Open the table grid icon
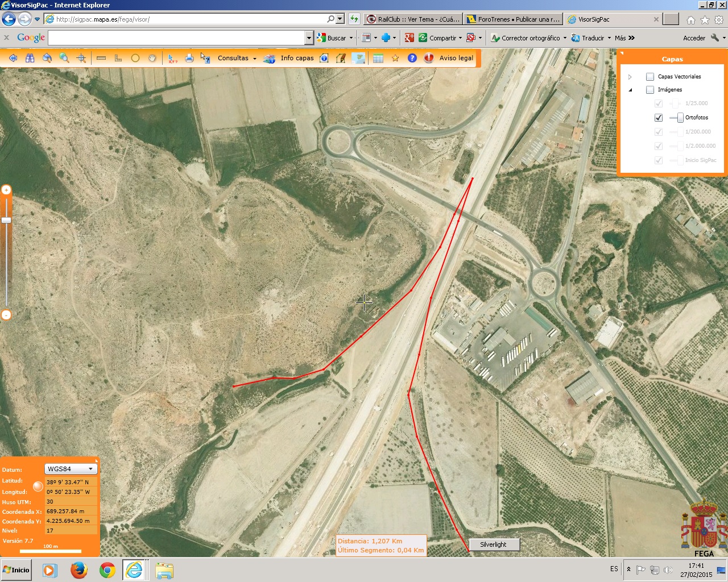This screenshot has height=582, width=728. (378, 58)
